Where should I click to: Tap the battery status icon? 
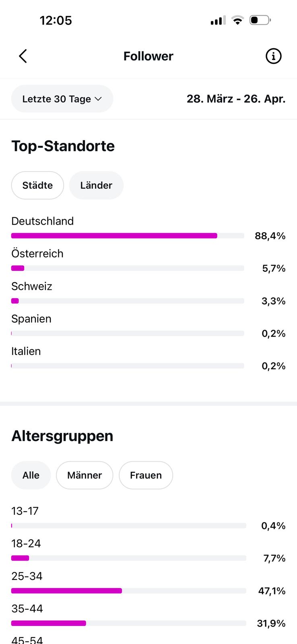[x=260, y=20]
